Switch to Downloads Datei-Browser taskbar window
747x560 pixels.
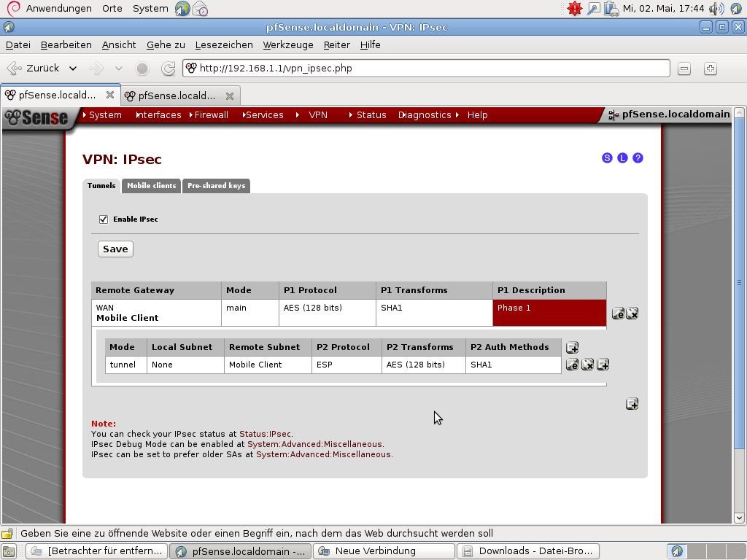[x=528, y=551]
